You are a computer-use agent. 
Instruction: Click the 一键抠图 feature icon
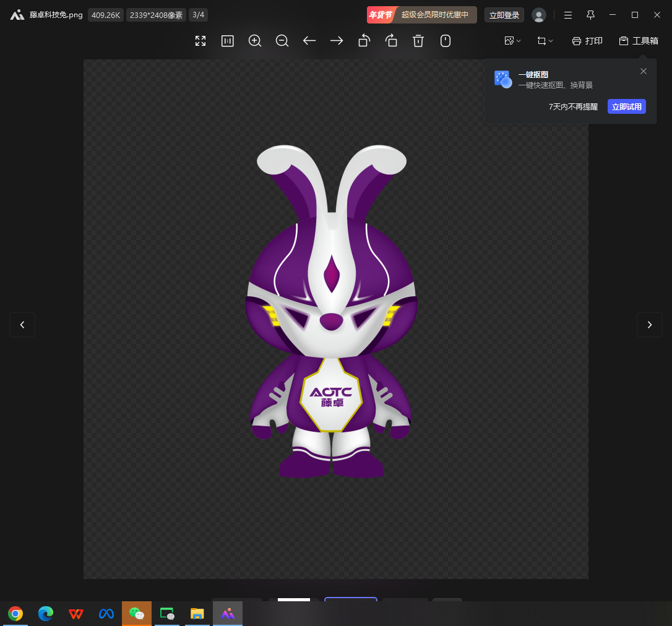503,79
